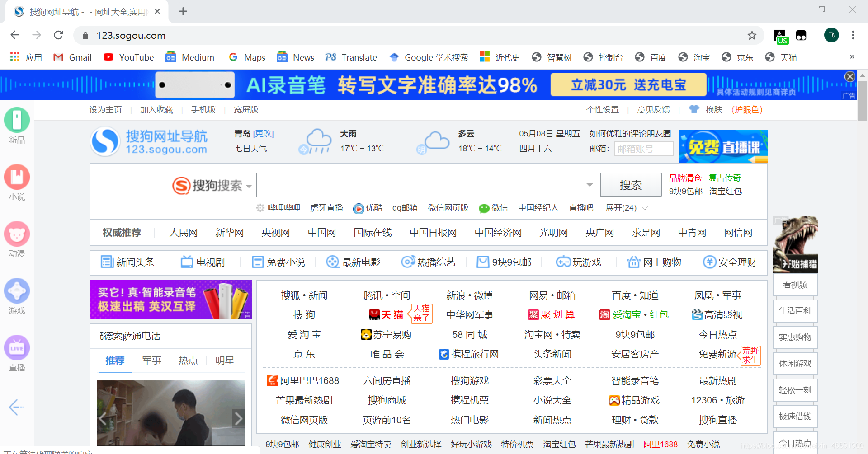Click the 生活百科 right sidebar button
The height and width of the screenshot is (454, 868).
click(795, 311)
